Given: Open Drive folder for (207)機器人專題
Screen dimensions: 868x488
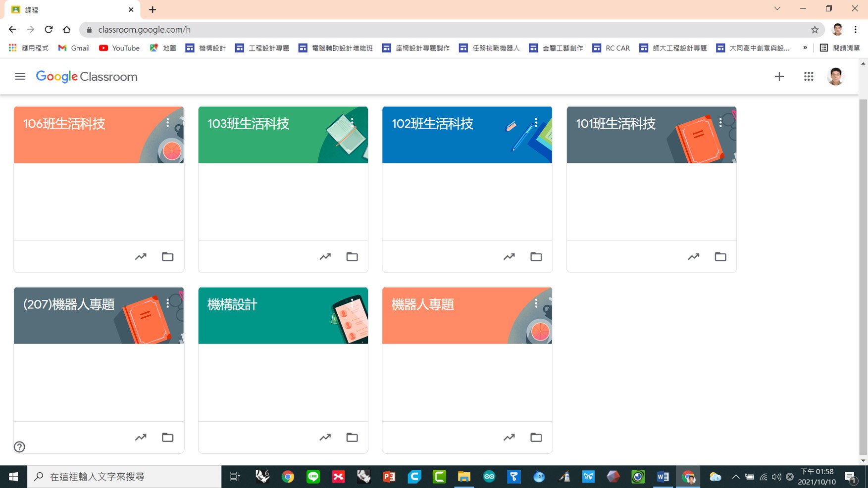Looking at the screenshot, I should [167, 437].
